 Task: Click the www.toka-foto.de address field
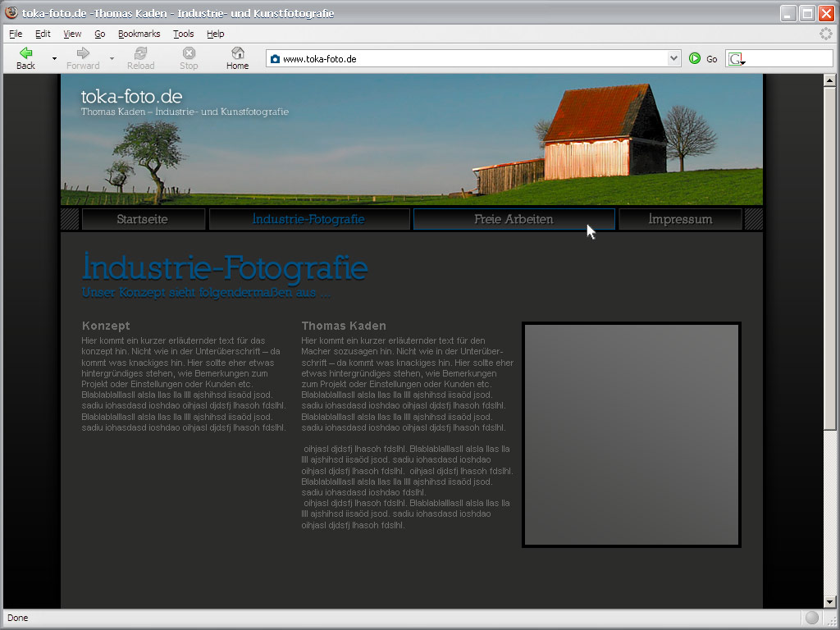tap(472, 59)
